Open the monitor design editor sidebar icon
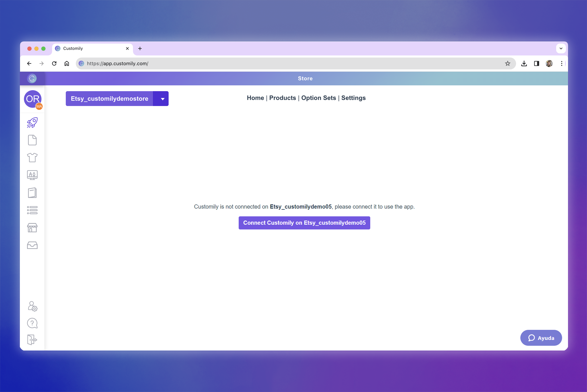 click(x=32, y=175)
